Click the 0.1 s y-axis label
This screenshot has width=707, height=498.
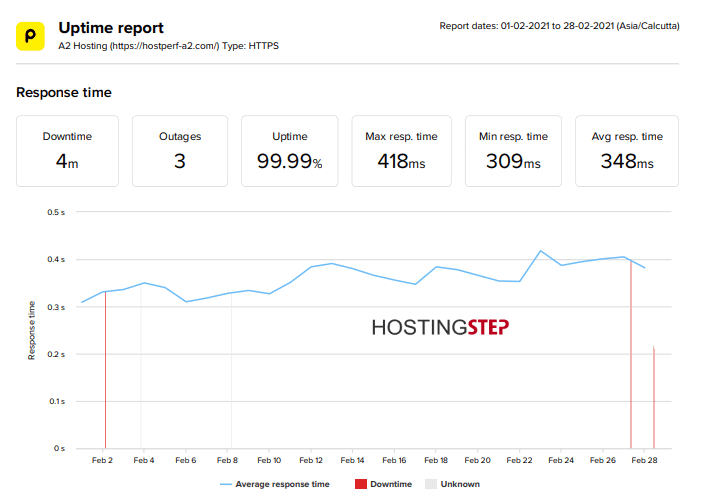57,401
